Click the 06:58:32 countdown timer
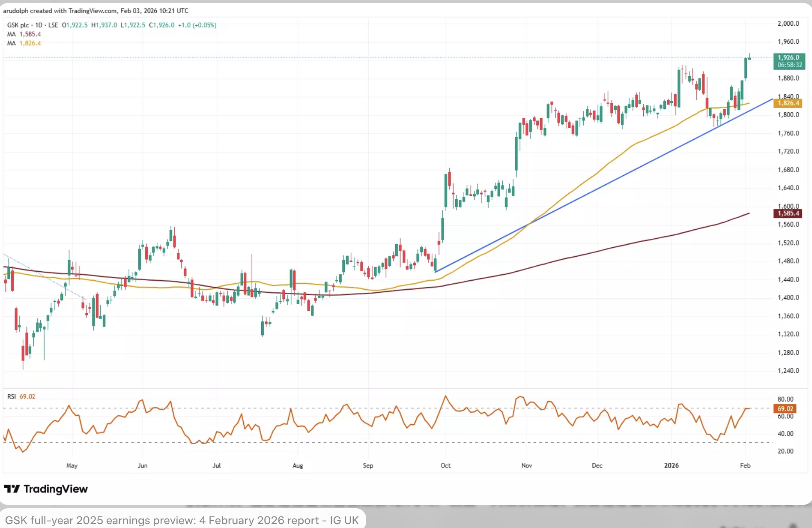 [x=790, y=65]
